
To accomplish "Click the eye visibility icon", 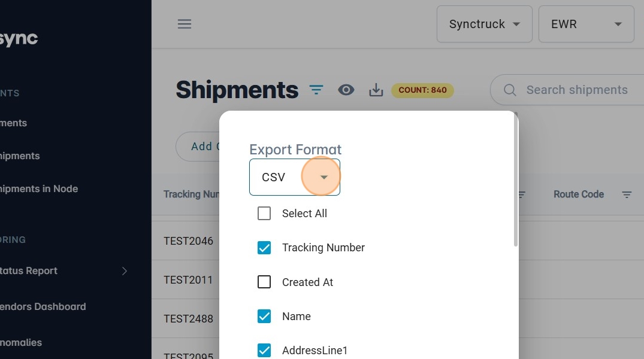I will pyautogui.click(x=346, y=90).
